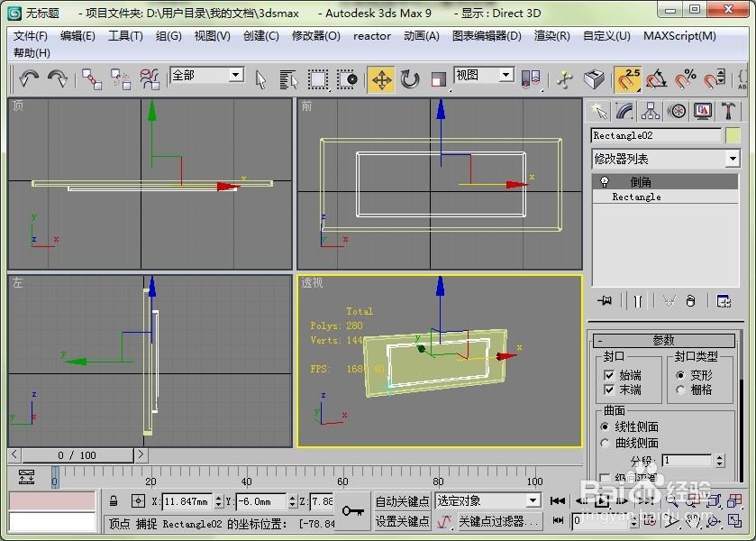Activate Select and Move tool

(381, 79)
